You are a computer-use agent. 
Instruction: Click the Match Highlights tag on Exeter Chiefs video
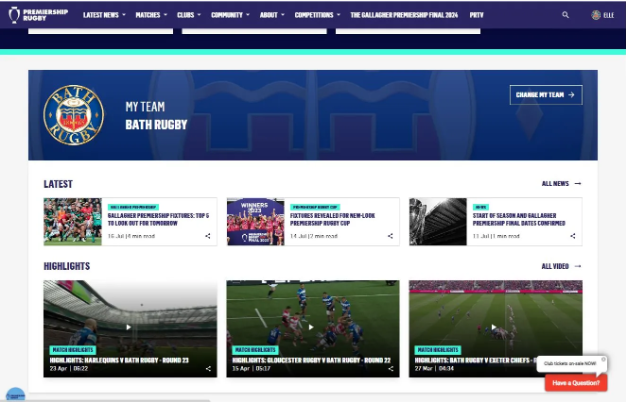(438, 350)
